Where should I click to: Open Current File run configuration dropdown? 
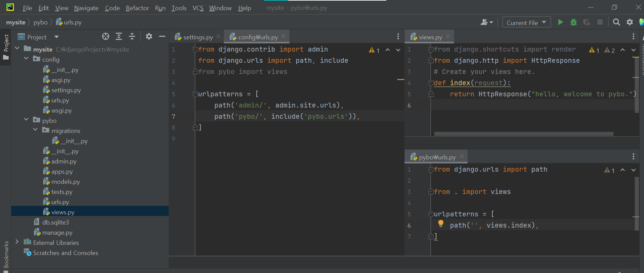tap(527, 22)
